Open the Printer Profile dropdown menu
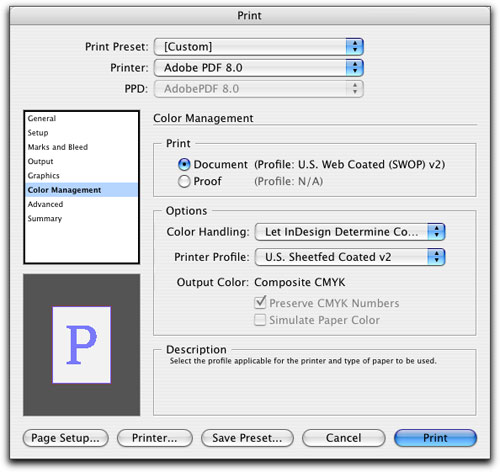 350,257
